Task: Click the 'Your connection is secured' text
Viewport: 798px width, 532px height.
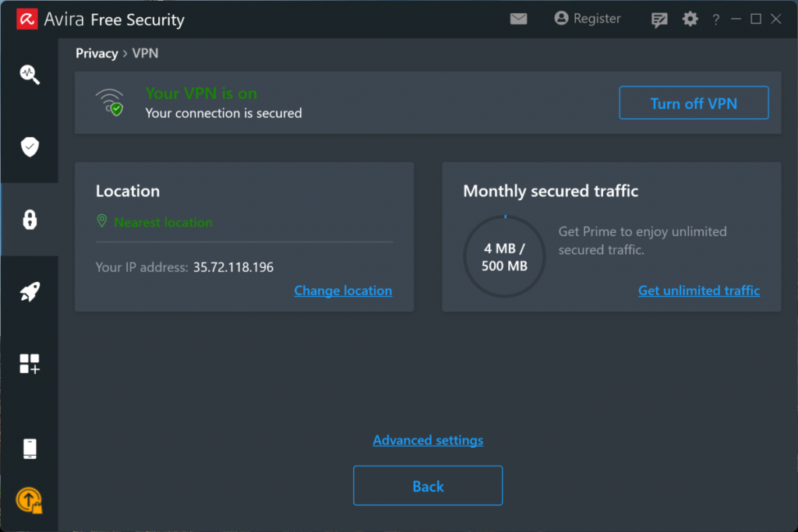Action: (224, 113)
